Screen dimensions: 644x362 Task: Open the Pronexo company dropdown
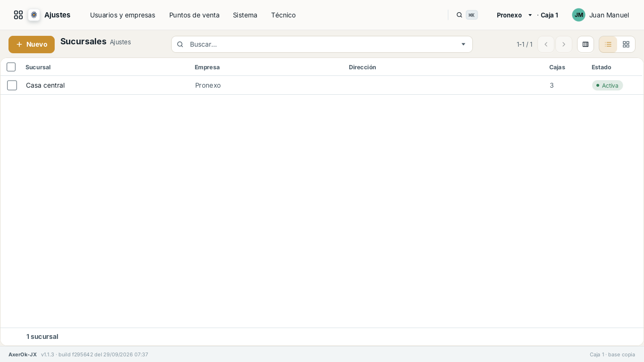(514, 15)
